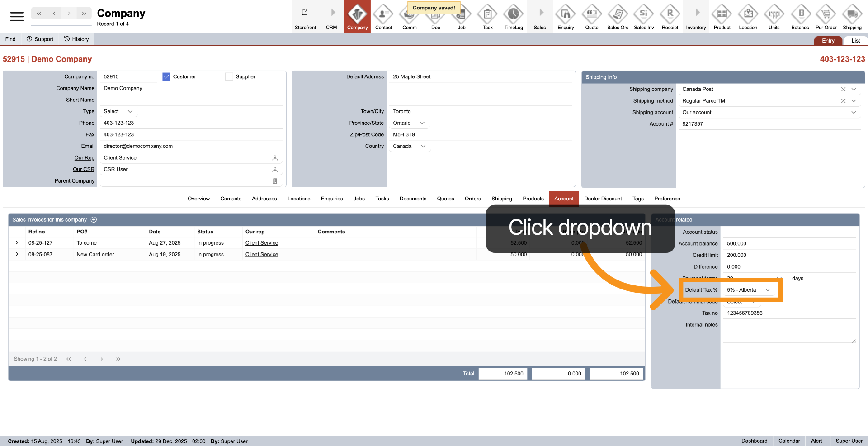The height and width of the screenshot is (446, 868).
Task: Switch to the List view toggle
Action: pos(855,41)
